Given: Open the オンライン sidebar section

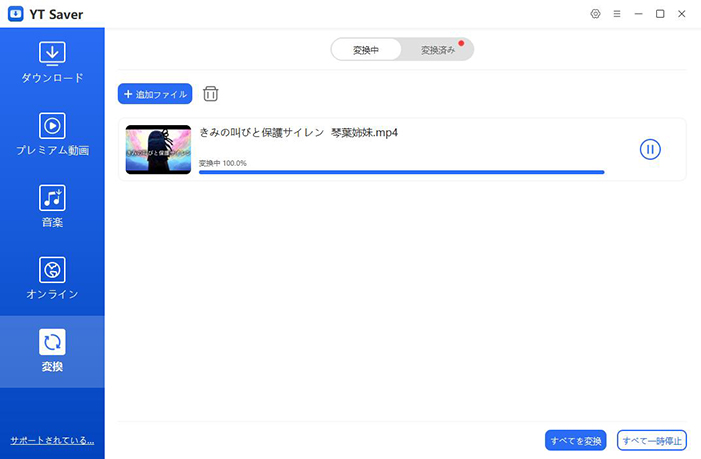Looking at the screenshot, I should pos(52,278).
